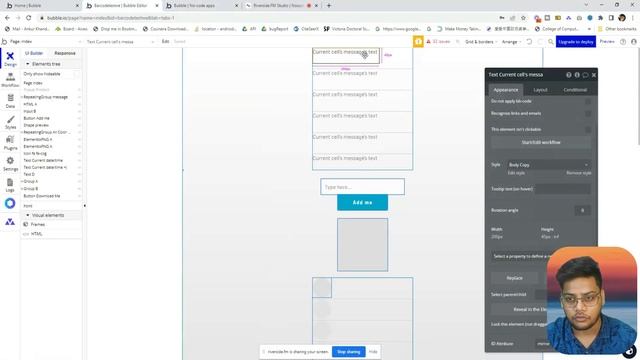Click the Replace button in property editor
Screen dimensions: 640x360
[x=514, y=278]
